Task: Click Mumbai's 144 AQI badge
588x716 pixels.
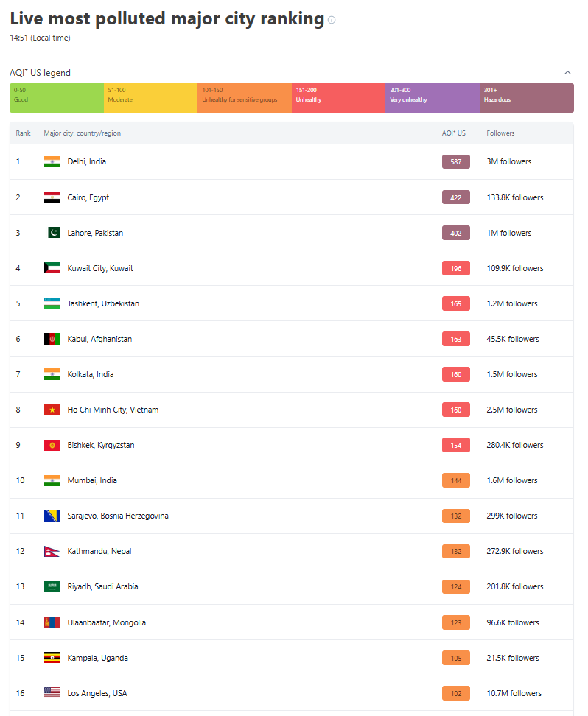Action: pyautogui.click(x=456, y=480)
